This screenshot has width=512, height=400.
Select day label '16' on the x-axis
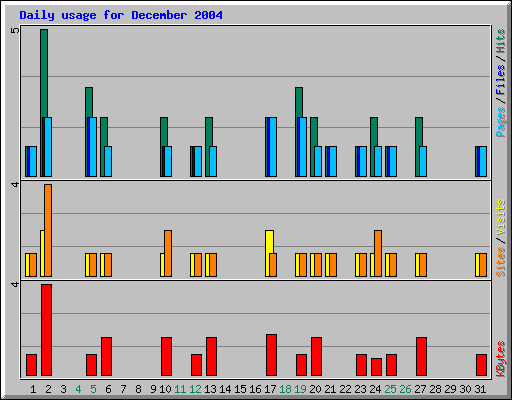[255, 389]
